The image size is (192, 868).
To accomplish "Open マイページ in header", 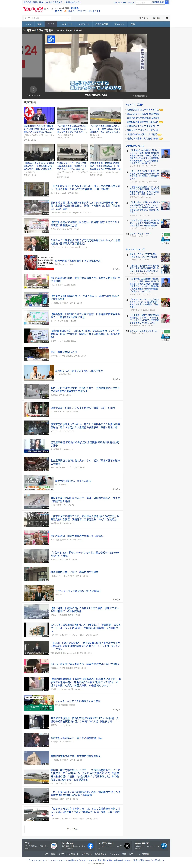I will (x=144, y=18).
